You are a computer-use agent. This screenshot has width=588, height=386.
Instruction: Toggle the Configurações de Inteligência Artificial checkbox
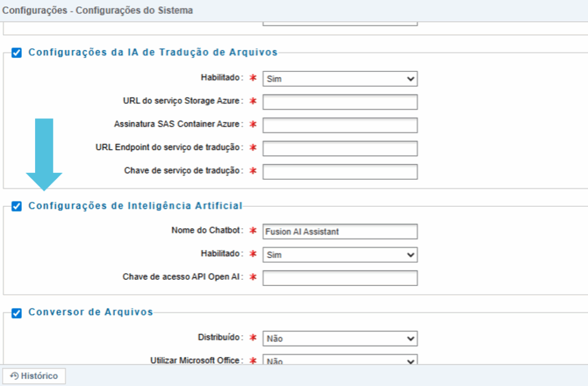[17, 206]
